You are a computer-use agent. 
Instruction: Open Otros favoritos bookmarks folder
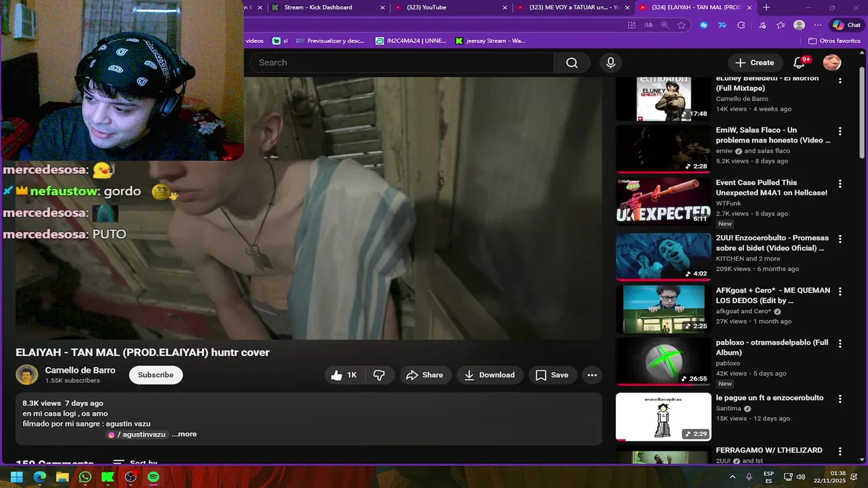pos(835,41)
